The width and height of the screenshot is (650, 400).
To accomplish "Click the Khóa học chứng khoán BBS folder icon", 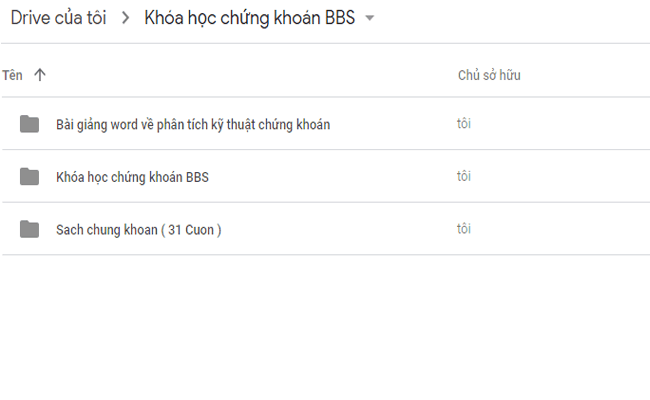I will tap(29, 177).
